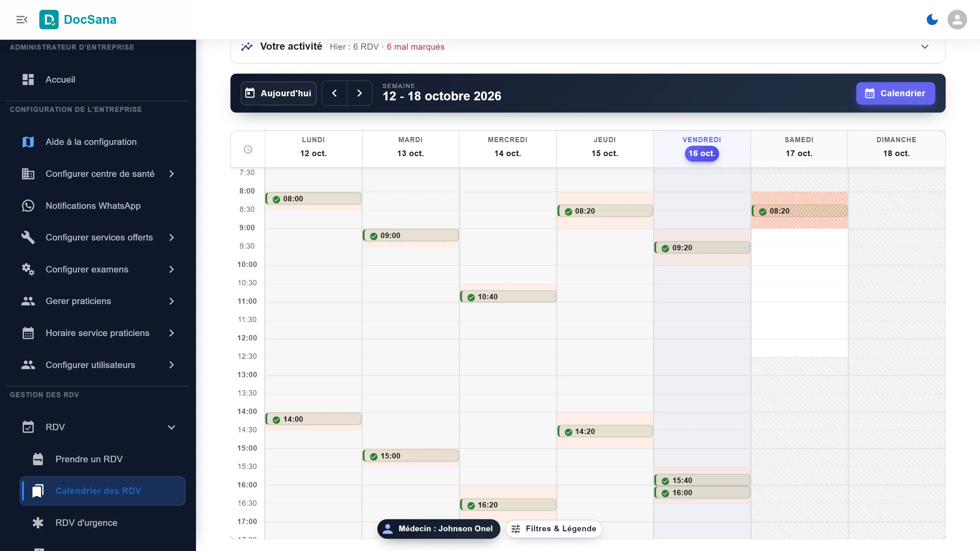Screen dimensions: 980x551
Task: Collapse the RDV submenu chevron
Action: coord(171,427)
